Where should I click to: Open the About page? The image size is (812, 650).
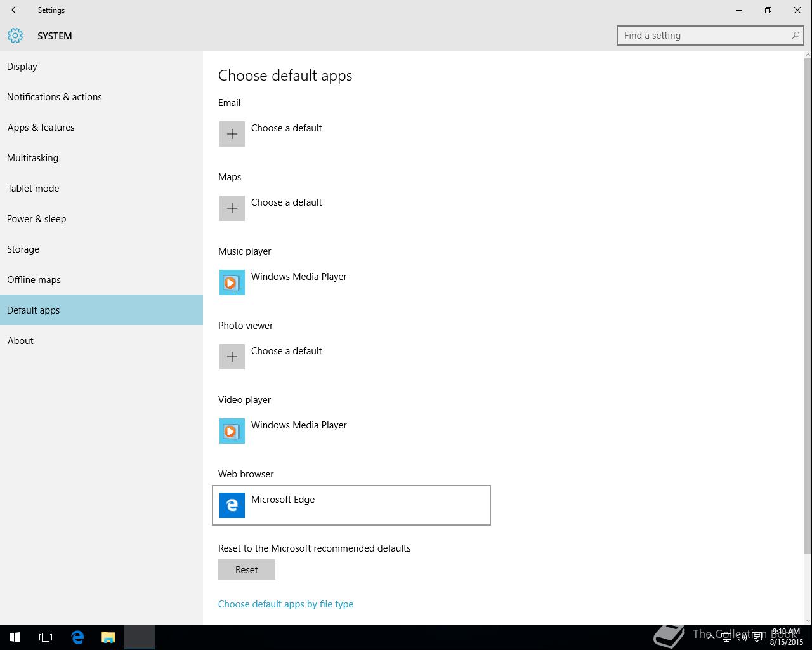(101, 341)
